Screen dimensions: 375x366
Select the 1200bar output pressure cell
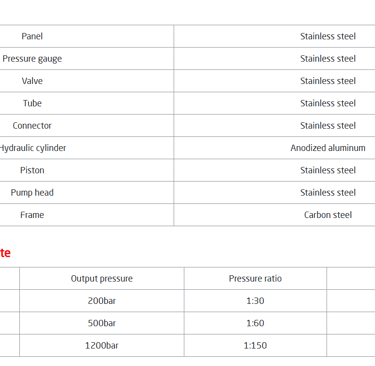click(102, 345)
